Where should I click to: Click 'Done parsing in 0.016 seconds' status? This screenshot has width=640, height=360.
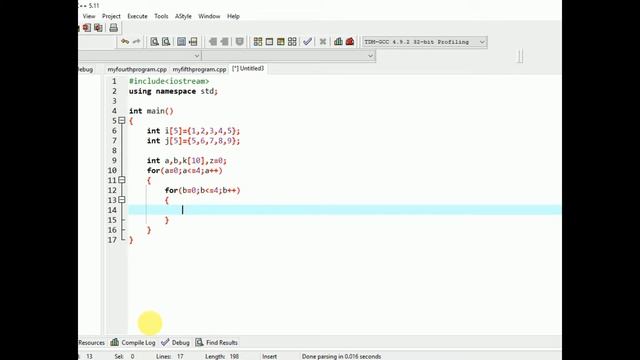tap(341, 356)
